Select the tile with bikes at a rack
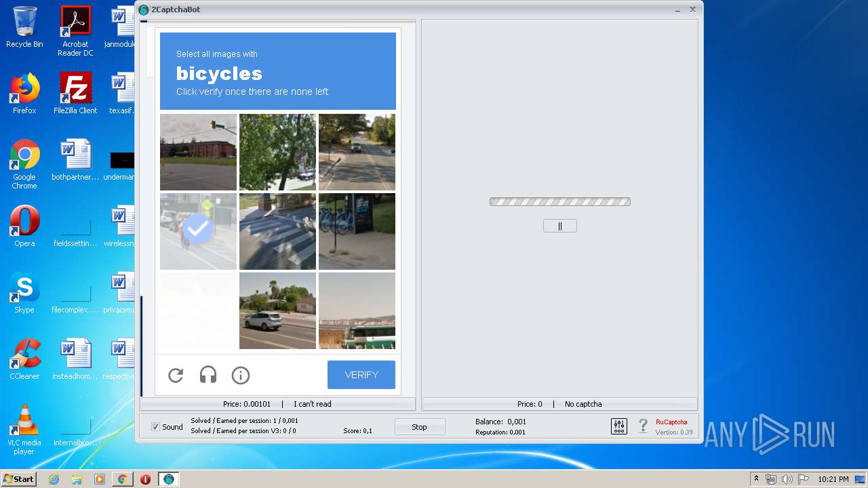The height and width of the screenshot is (488, 868). (x=357, y=231)
